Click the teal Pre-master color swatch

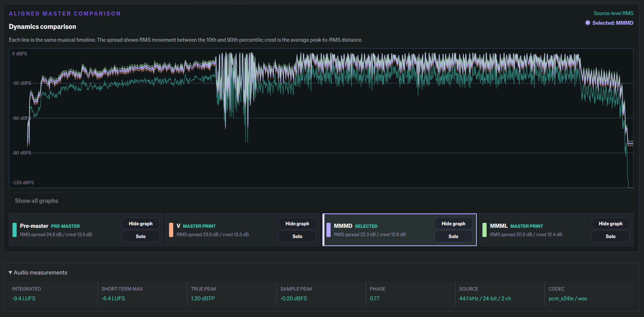coord(15,230)
